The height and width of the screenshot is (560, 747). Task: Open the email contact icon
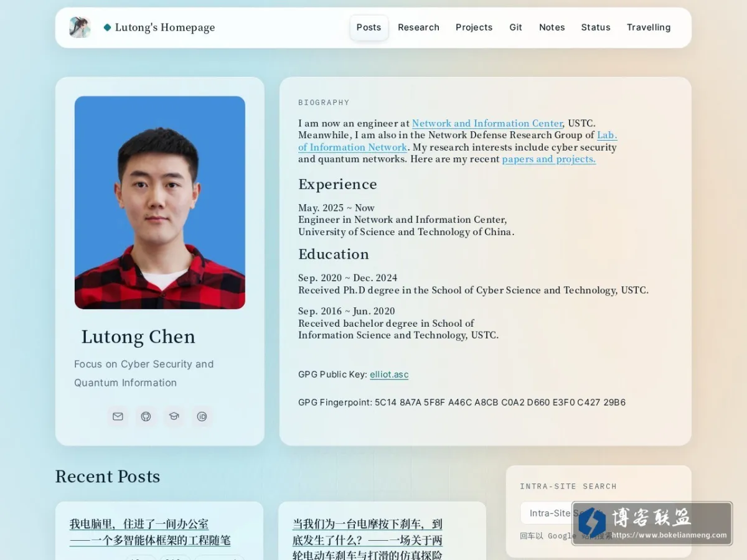point(118,416)
